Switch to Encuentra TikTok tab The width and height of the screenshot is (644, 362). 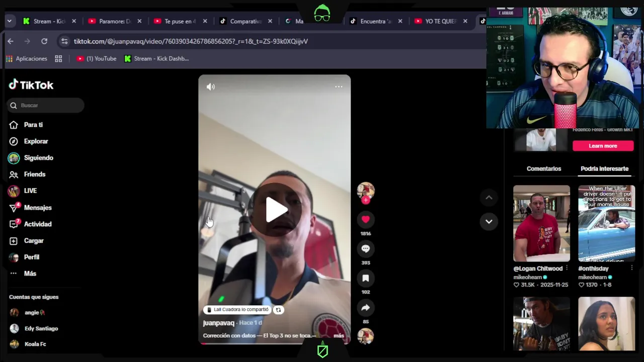click(x=376, y=21)
